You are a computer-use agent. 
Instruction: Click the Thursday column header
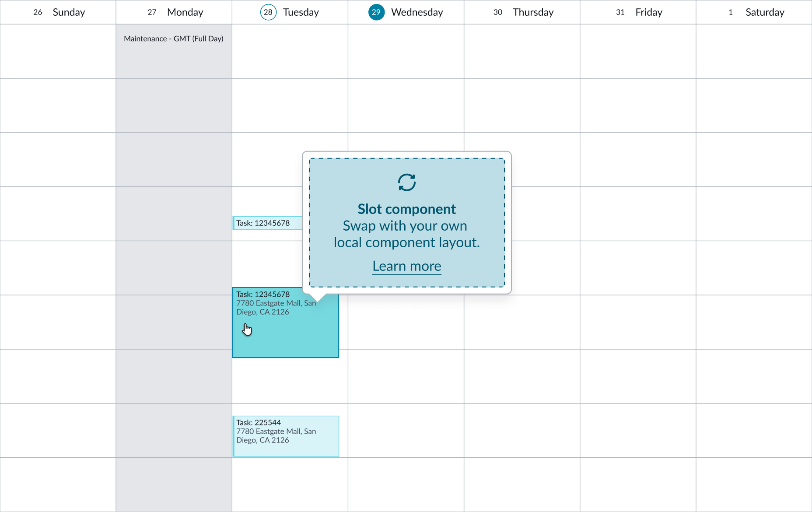point(533,12)
